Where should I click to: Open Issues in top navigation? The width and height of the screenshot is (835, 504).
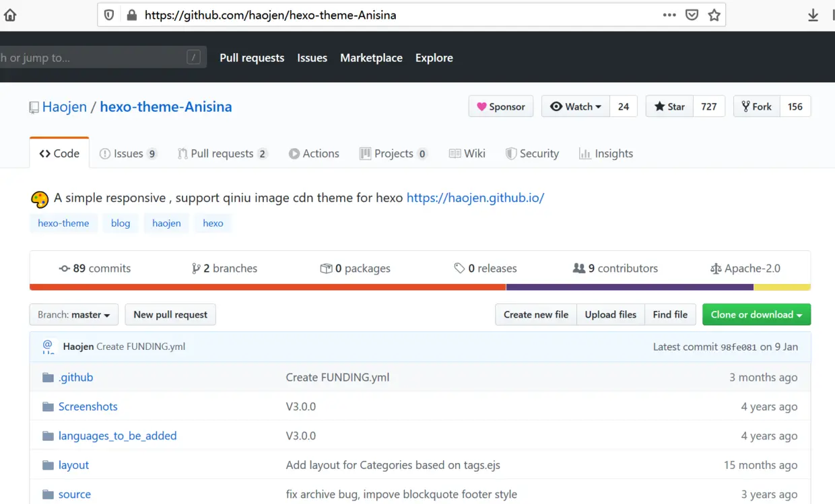[312, 58]
